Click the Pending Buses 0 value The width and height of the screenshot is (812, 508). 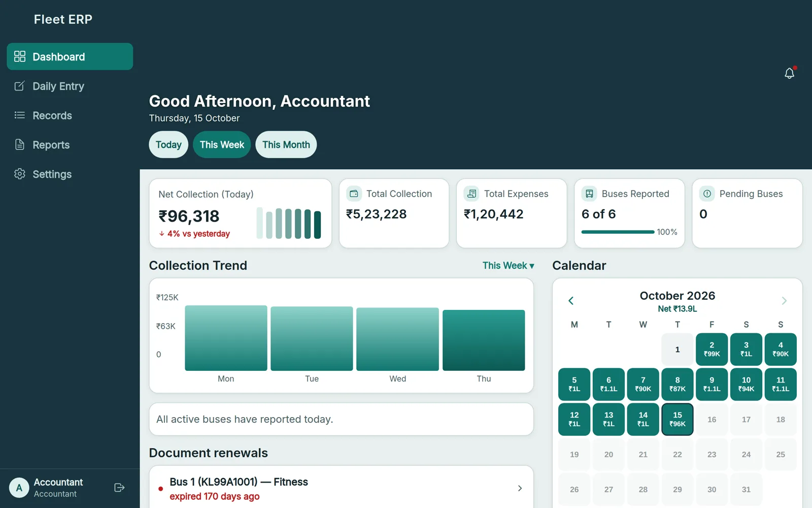click(x=703, y=214)
